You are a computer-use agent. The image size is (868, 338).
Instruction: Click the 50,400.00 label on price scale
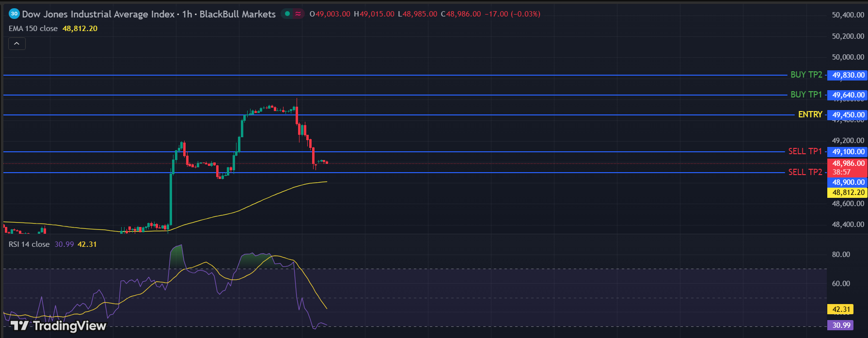pyautogui.click(x=848, y=15)
